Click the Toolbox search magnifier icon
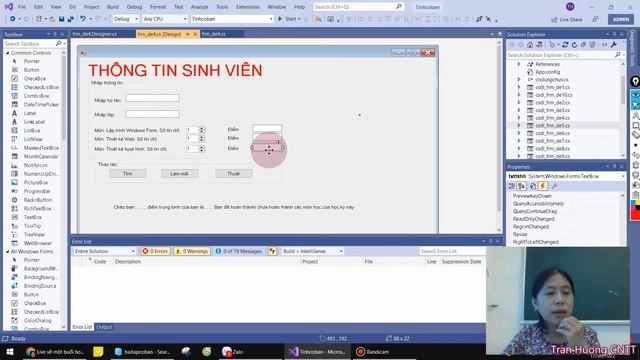This screenshot has height=360, width=640. (58, 43)
